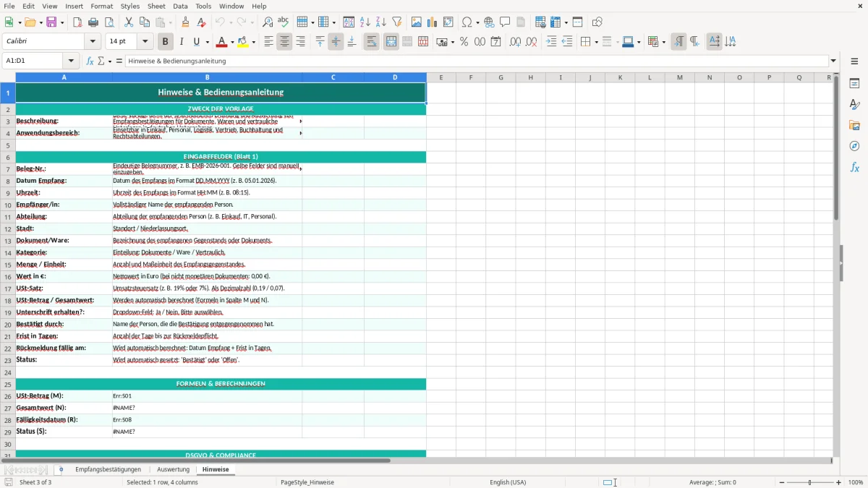868x488 pixels.
Task: Insert a chart
Action: click(432, 22)
